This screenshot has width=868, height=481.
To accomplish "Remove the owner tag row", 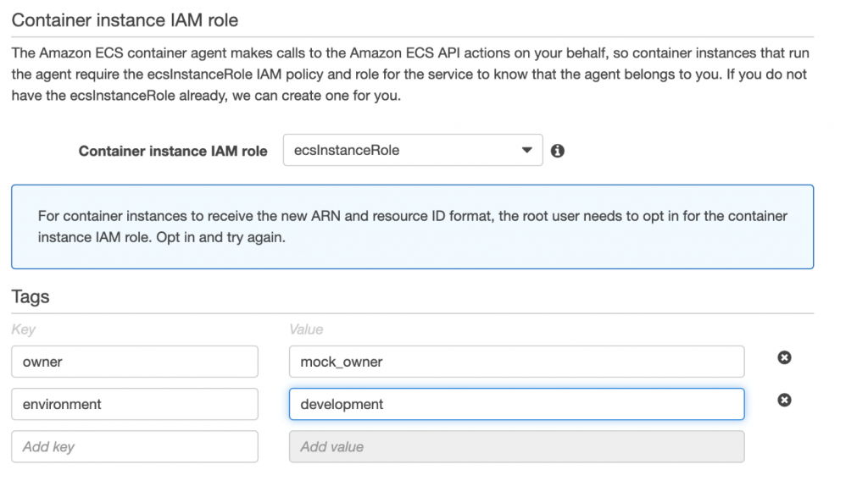I will click(784, 357).
